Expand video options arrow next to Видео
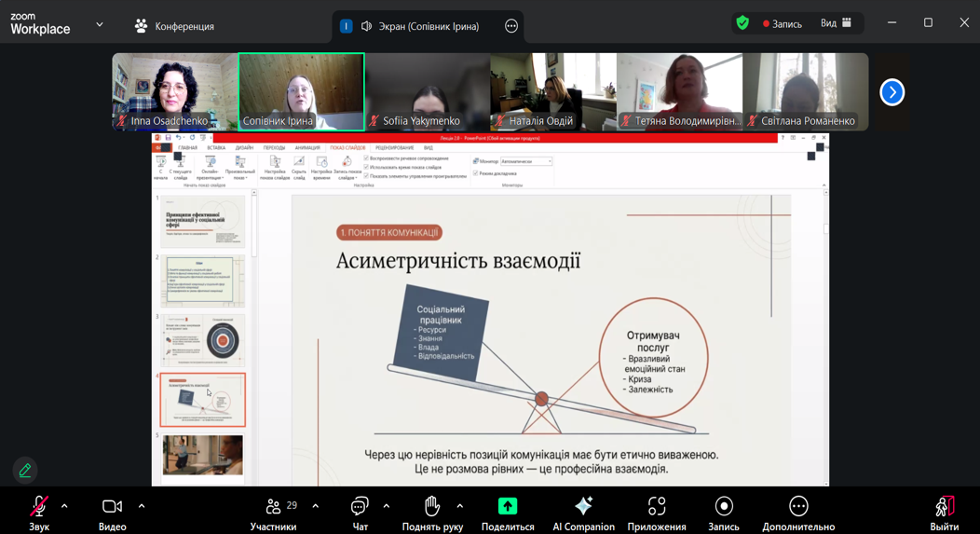This screenshot has height=534, width=980. [142, 506]
